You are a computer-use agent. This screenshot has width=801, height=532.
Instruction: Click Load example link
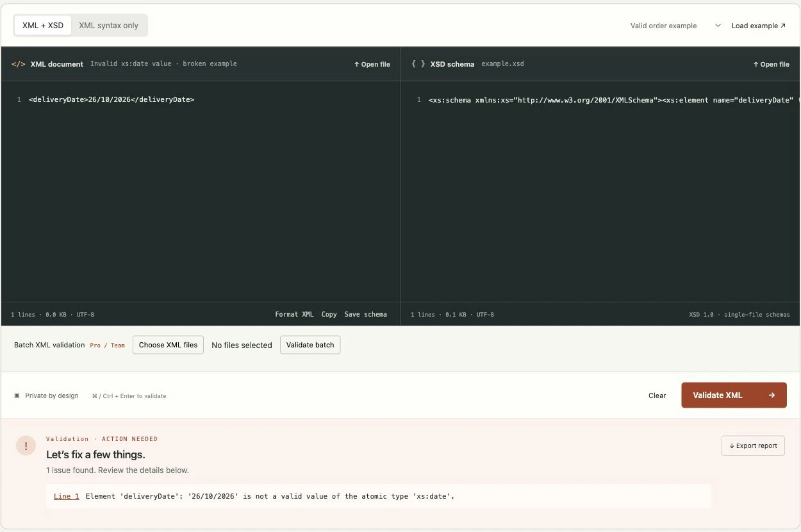[759, 26]
